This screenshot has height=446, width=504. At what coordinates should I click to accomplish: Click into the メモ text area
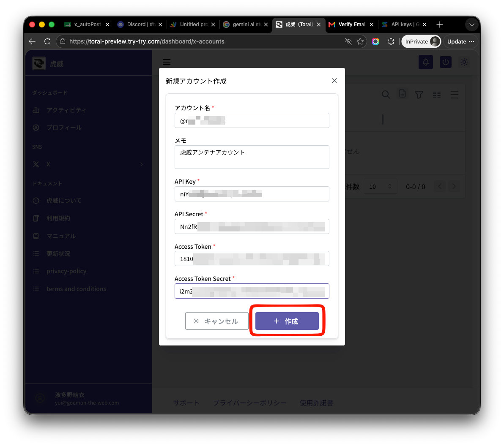point(252,157)
